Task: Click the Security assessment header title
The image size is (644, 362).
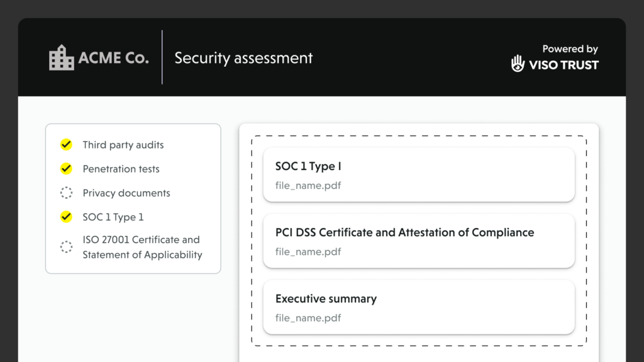Action: [243, 58]
